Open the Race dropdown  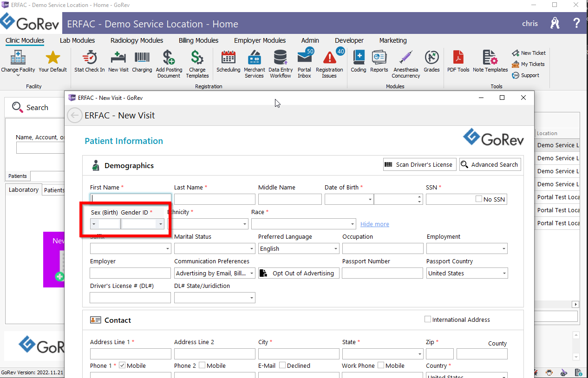(353, 224)
